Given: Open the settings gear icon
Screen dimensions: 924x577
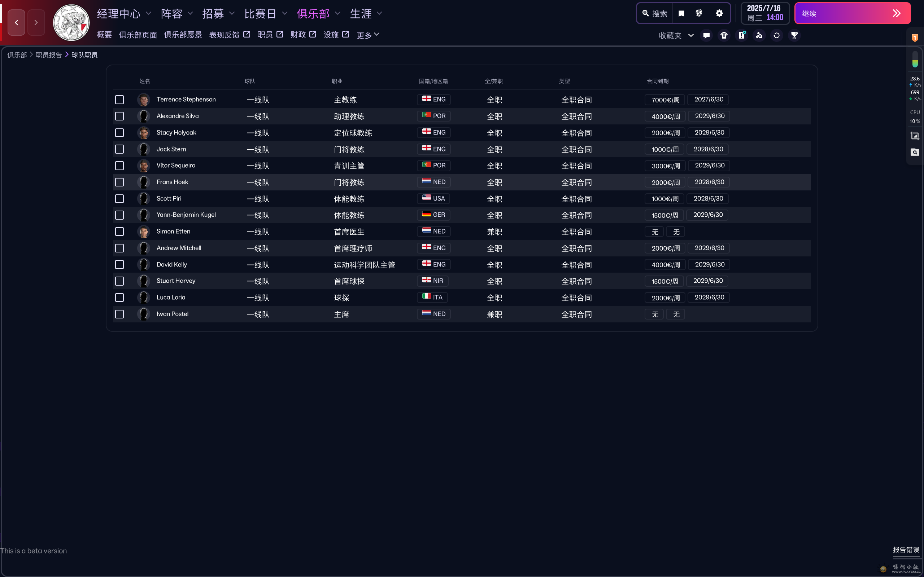Looking at the screenshot, I should 719,13.
